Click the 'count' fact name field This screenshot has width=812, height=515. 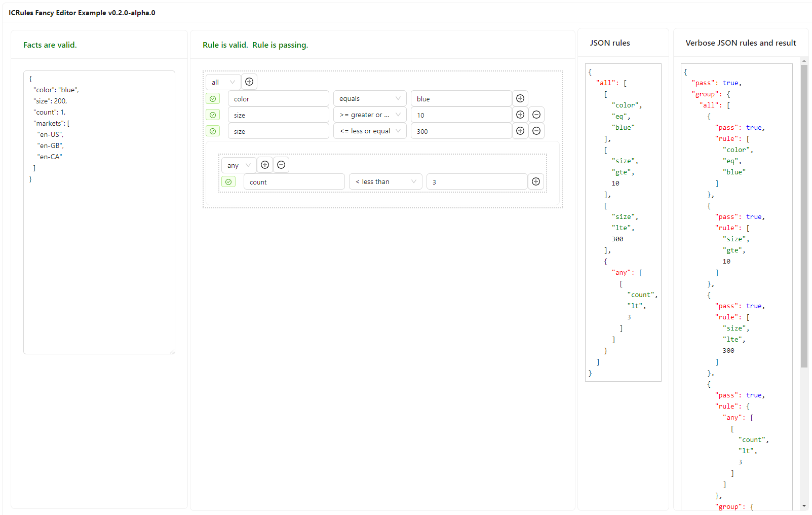pos(294,182)
